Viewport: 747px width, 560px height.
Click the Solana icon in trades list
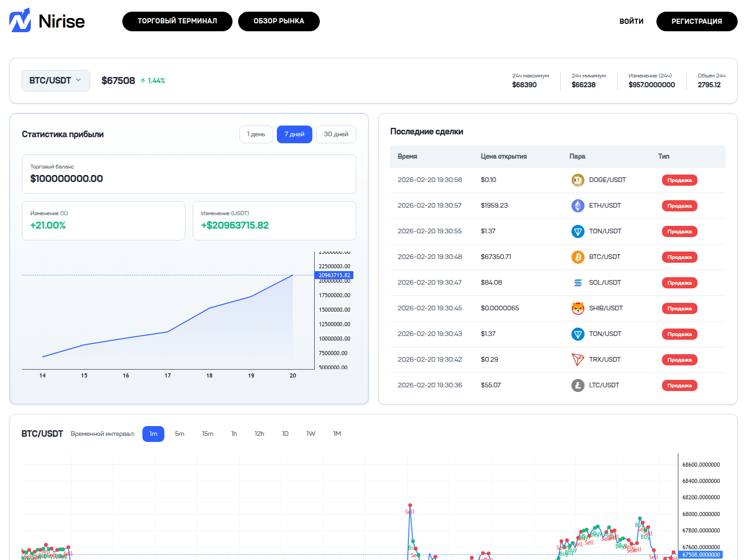(578, 282)
